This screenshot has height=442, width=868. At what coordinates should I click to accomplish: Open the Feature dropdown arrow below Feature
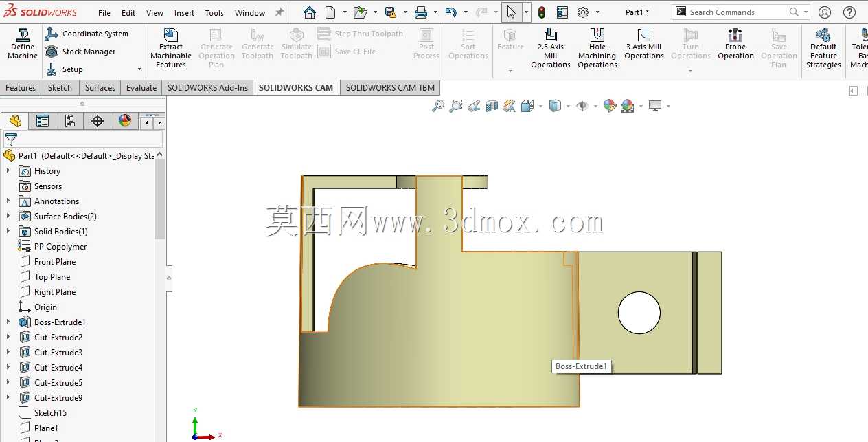click(510, 71)
